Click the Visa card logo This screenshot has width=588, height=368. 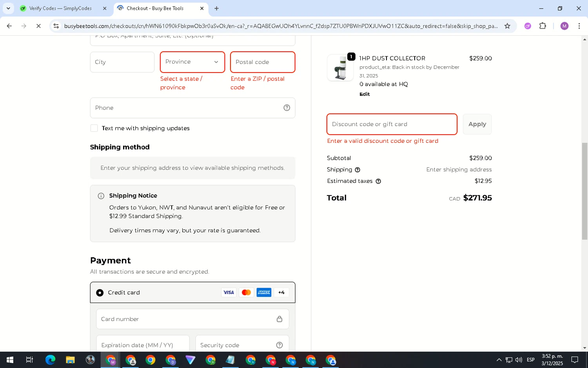point(229,292)
